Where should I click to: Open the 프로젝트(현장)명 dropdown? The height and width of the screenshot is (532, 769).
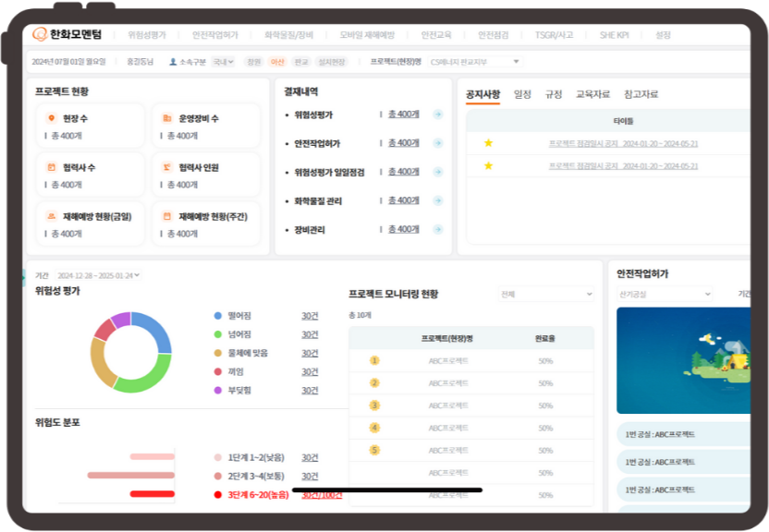click(476, 62)
